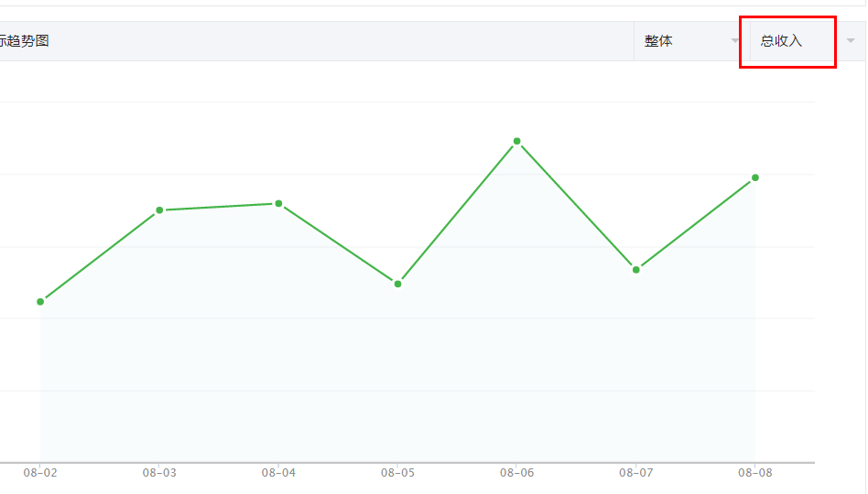
Task: Click the 08-08 axis date label
Action: click(x=754, y=473)
